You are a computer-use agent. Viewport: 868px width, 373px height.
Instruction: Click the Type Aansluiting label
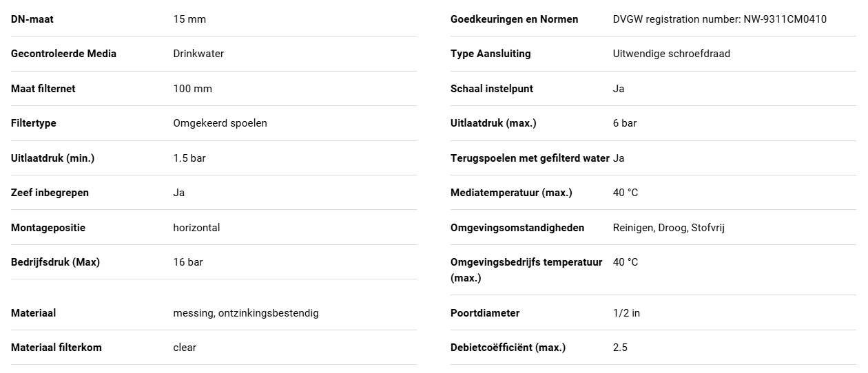point(490,54)
